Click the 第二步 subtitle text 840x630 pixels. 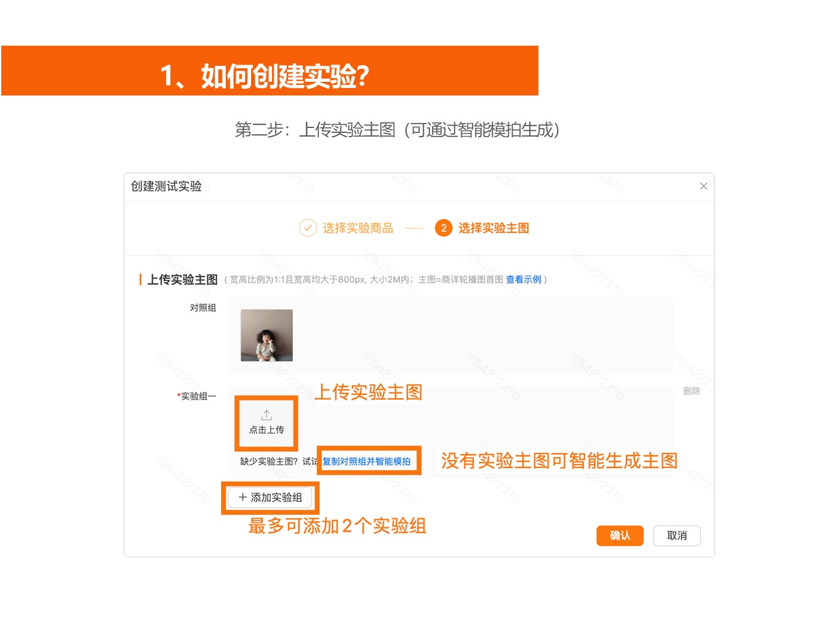(x=397, y=130)
